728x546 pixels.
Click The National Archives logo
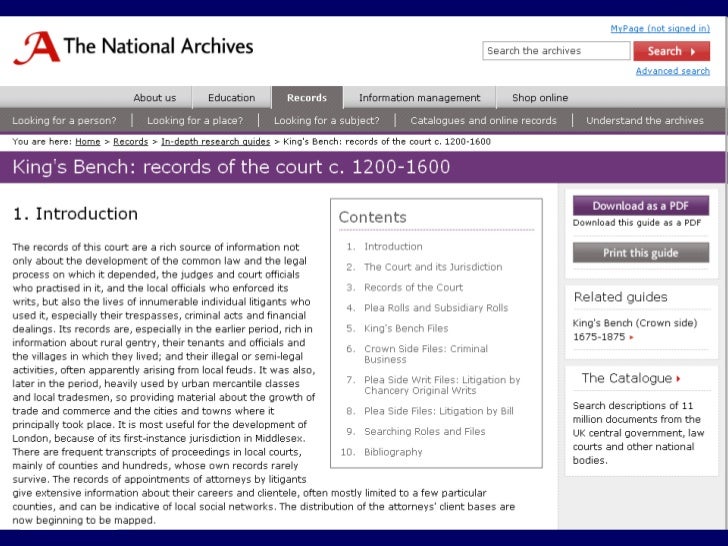[x=134, y=47]
